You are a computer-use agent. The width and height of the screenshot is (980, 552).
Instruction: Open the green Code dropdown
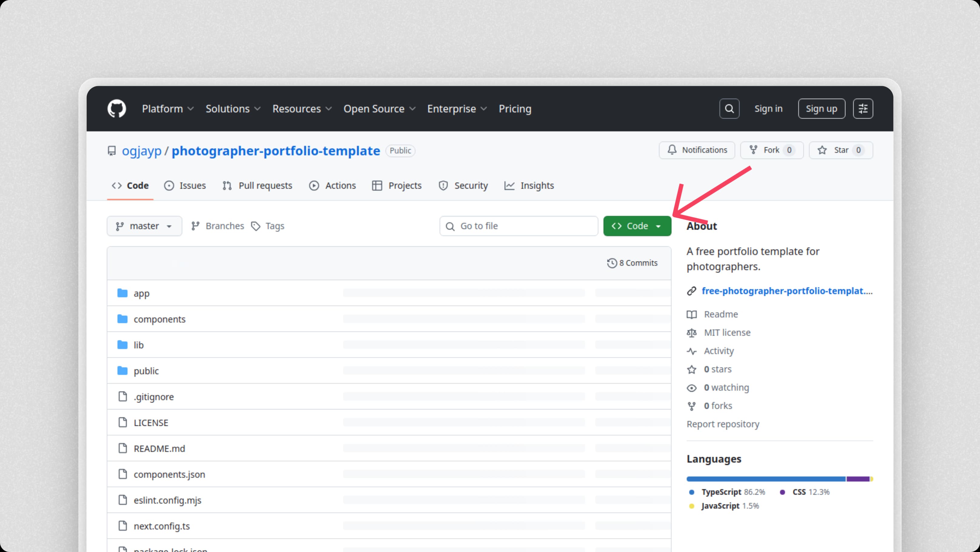637,226
